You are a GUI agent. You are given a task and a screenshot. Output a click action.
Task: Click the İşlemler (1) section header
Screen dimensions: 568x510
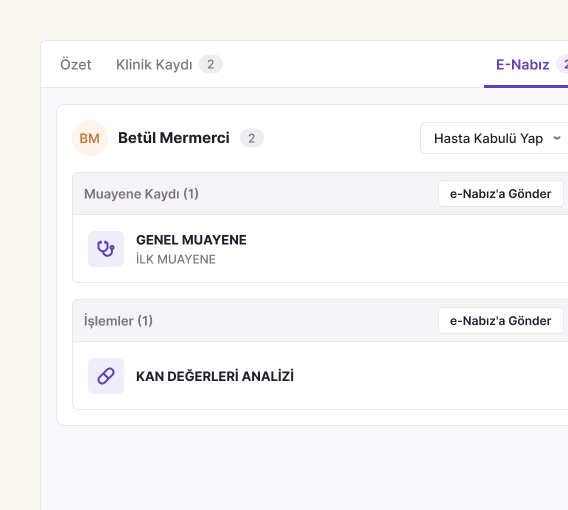118,321
